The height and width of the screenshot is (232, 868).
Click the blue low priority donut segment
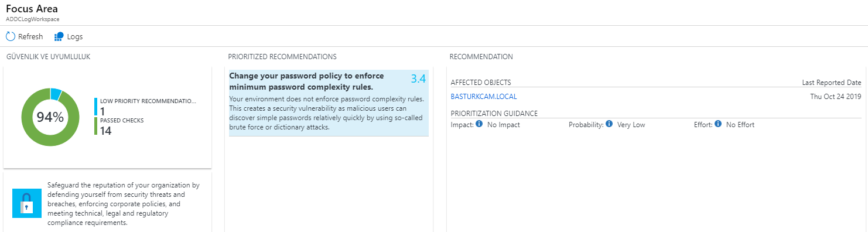point(56,93)
